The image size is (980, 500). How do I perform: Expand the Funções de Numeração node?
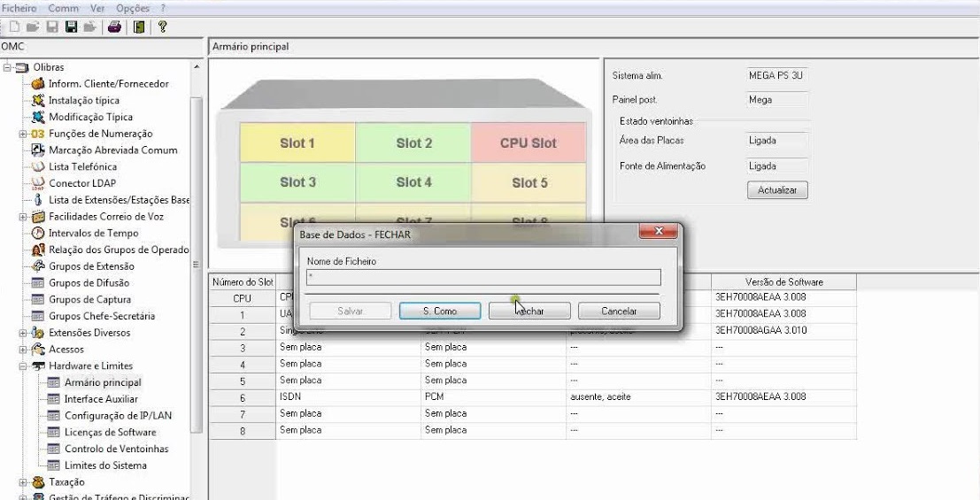[x=22, y=134]
